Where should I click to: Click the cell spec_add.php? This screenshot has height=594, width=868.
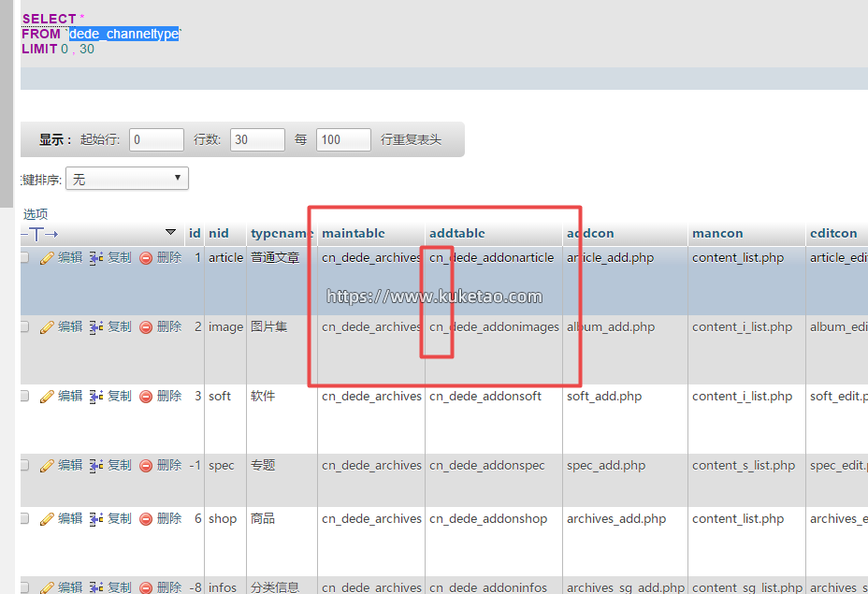tap(606, 466)
